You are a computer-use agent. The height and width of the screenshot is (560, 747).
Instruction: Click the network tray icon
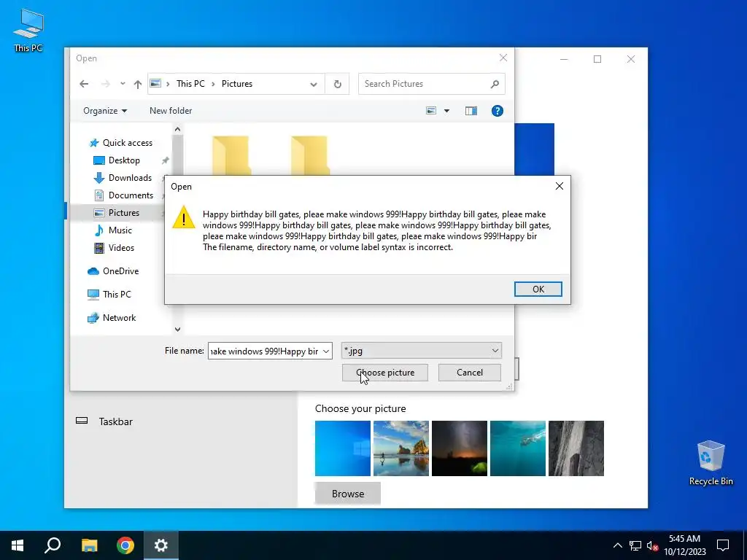pyautogui.click(x=635, y=545)
